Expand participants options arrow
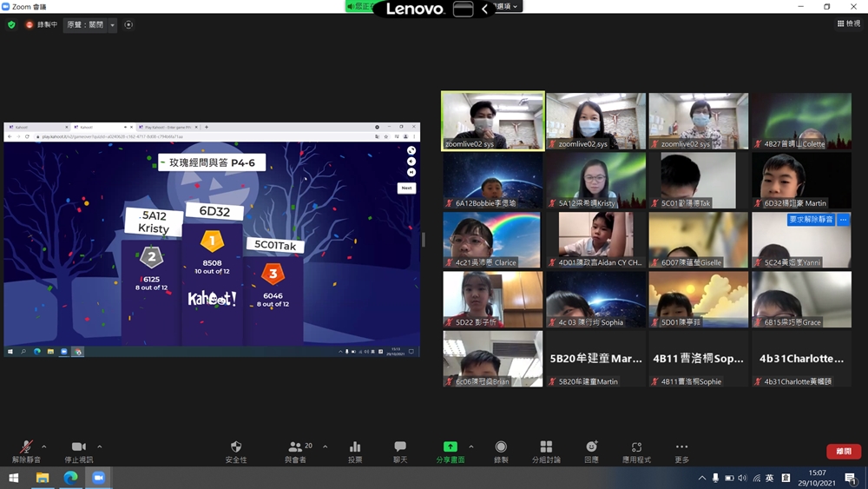Screen dimensions: 868x489 click(x=325, y=446)
